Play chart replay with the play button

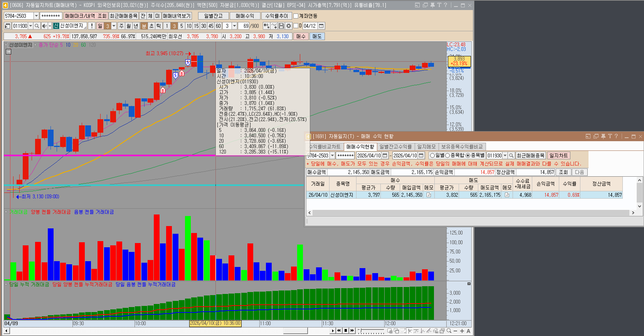click(333, 331)
